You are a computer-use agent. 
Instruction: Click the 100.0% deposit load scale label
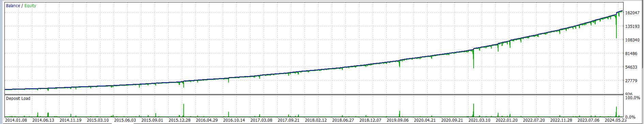(x=633, y=98)
